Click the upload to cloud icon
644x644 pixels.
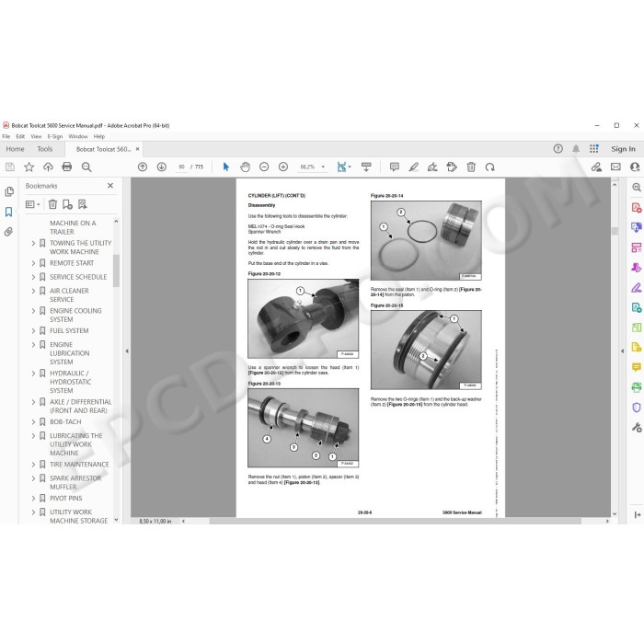pos(48,167)
